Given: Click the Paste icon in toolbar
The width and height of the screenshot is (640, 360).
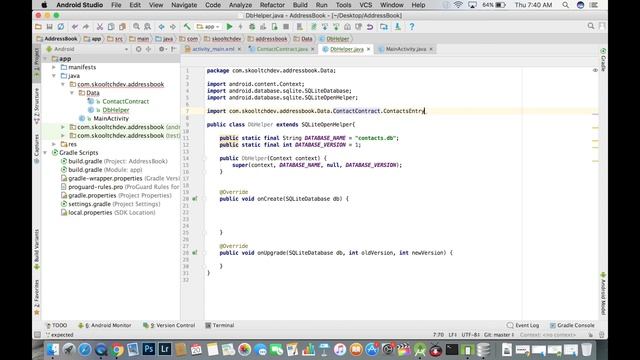Looking at the screenshot, I should [122, 27].
